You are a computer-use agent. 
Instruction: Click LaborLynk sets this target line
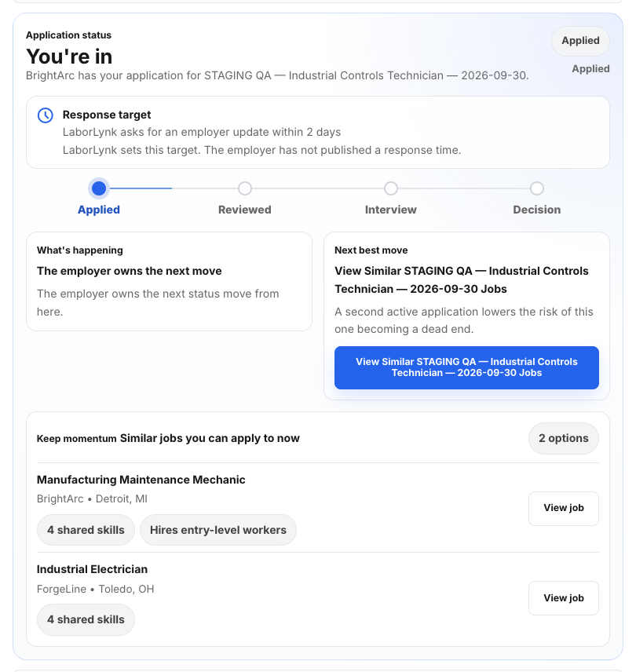click(x=261, y=150)
